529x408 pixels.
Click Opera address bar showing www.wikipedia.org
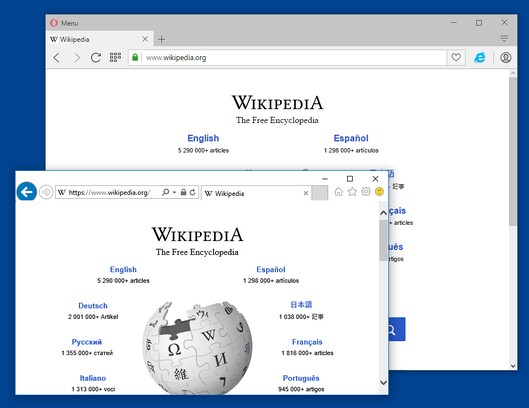point(287,58)
